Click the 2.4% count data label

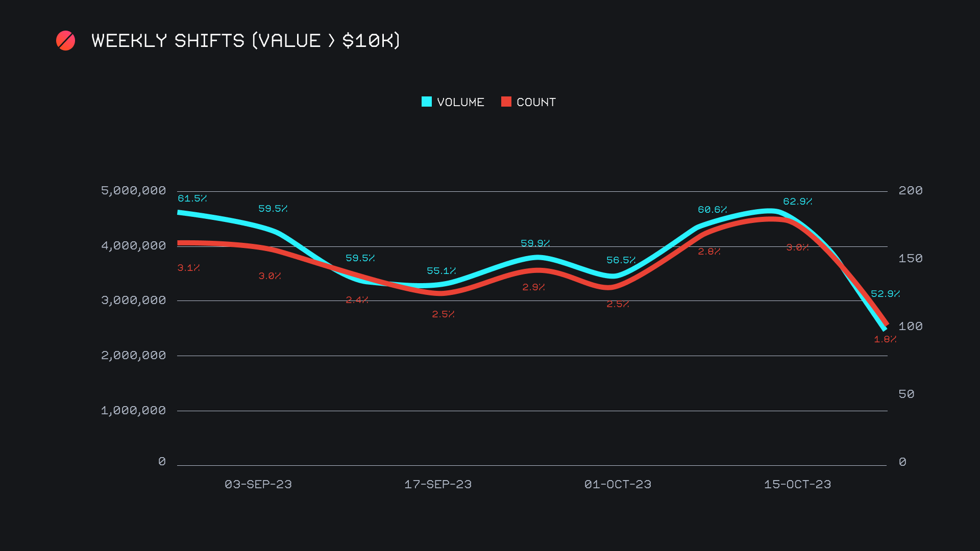tap(357, 300)
